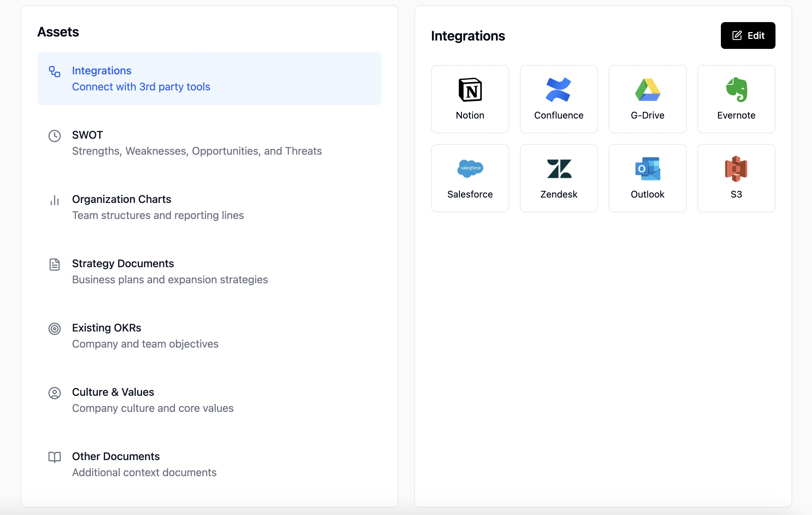
Task: Click the SWOT clock icon
Action: point(55,136)
